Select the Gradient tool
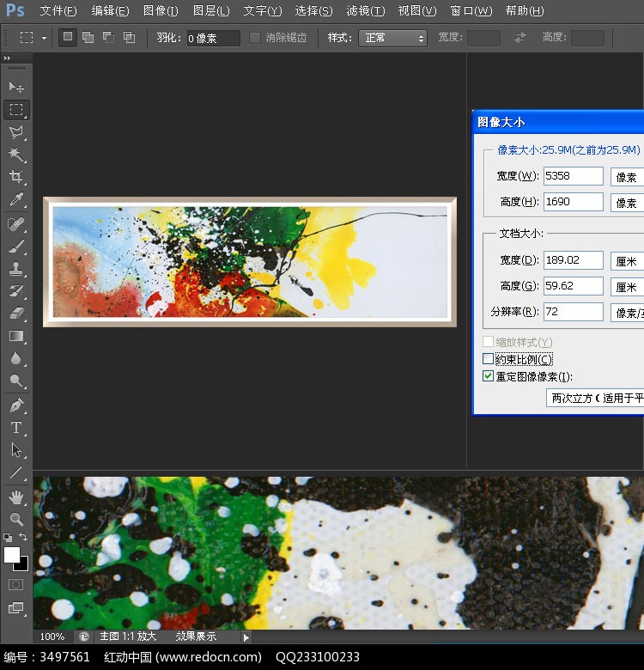The width and height of the screenshot is (644, 670). (16, 336)
